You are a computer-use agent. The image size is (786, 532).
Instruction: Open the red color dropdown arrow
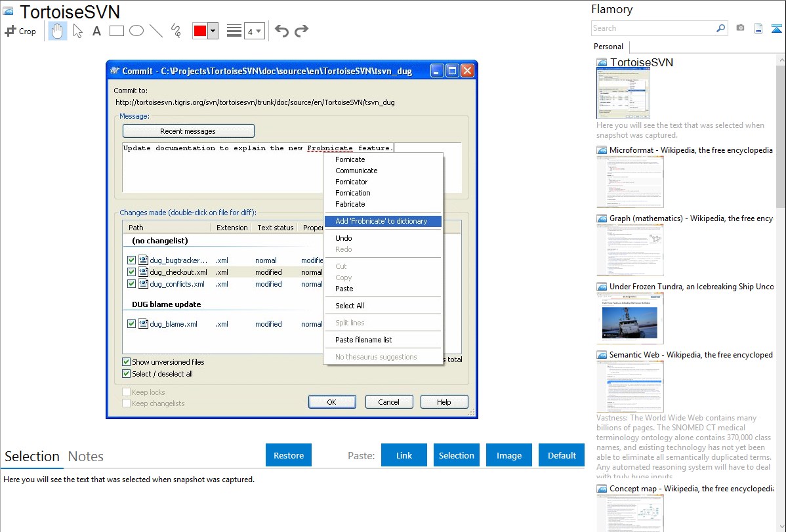click(213, 31)
